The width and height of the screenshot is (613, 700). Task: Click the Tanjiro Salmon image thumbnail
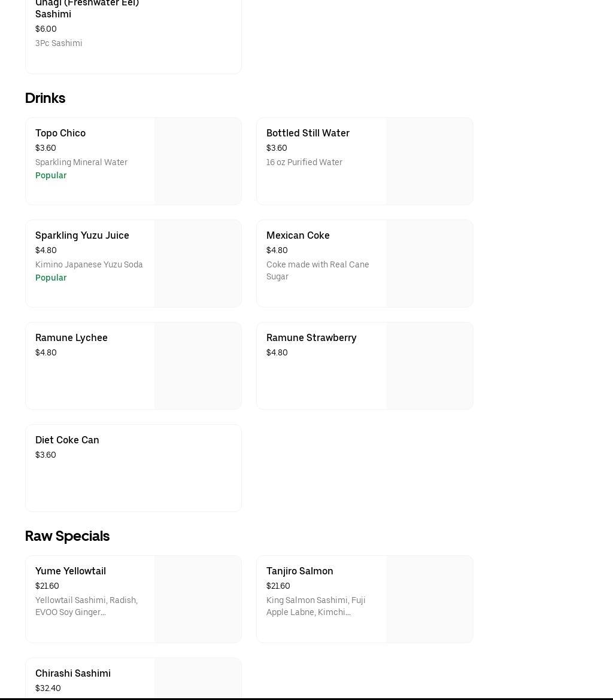pos(429,599)
